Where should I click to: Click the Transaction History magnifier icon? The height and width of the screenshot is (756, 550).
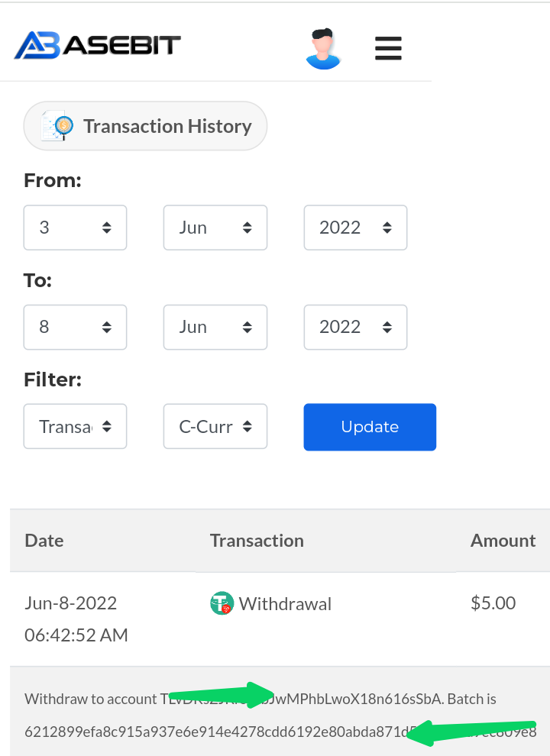click(57, 126)
